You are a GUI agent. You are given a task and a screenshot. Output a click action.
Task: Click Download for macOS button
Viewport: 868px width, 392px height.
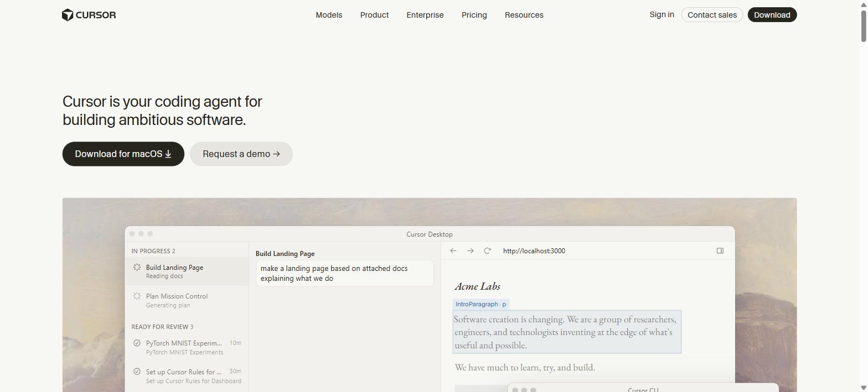click(x=123, y=154)
